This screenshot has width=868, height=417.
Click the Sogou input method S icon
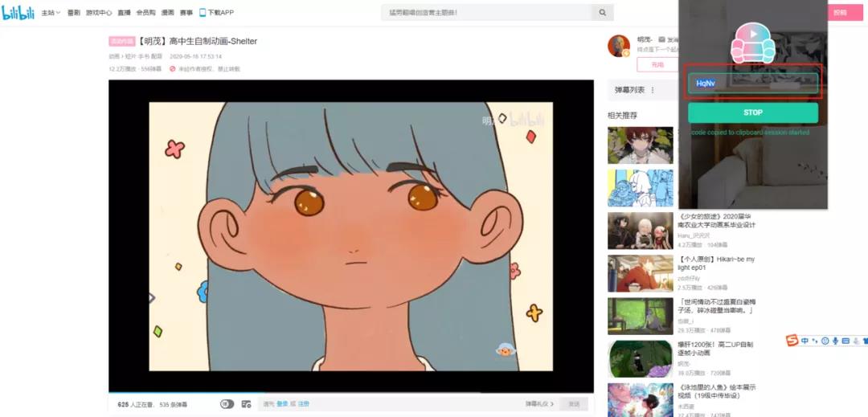click(x=792, y=341)
